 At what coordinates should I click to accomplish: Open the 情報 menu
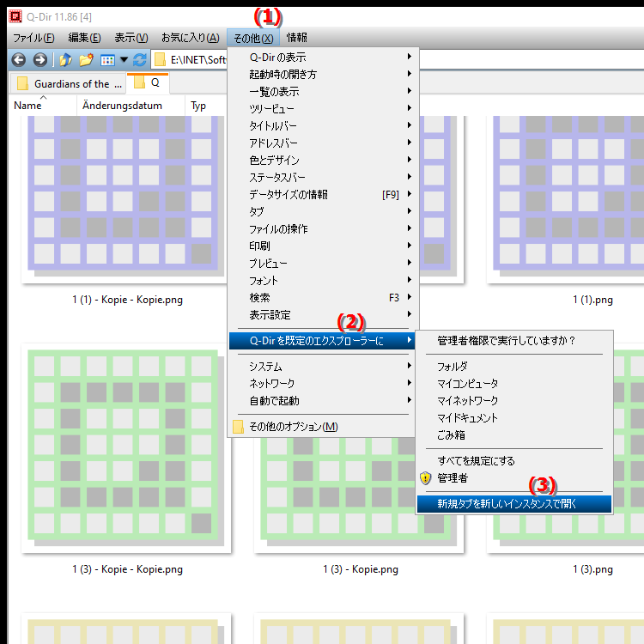click(296, 38)
